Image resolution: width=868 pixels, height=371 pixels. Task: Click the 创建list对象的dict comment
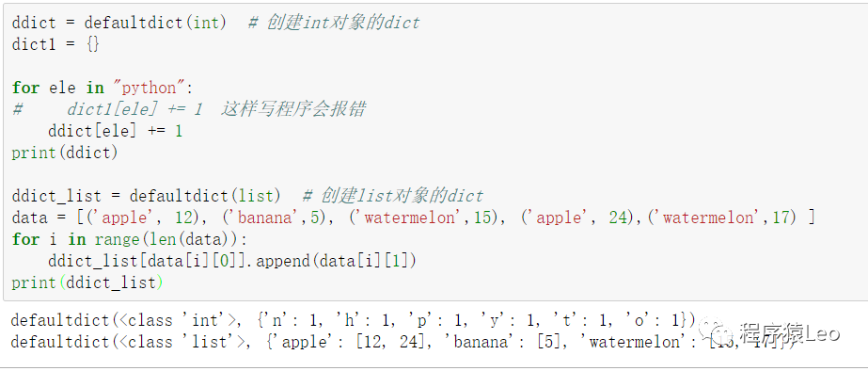[393, 196]
